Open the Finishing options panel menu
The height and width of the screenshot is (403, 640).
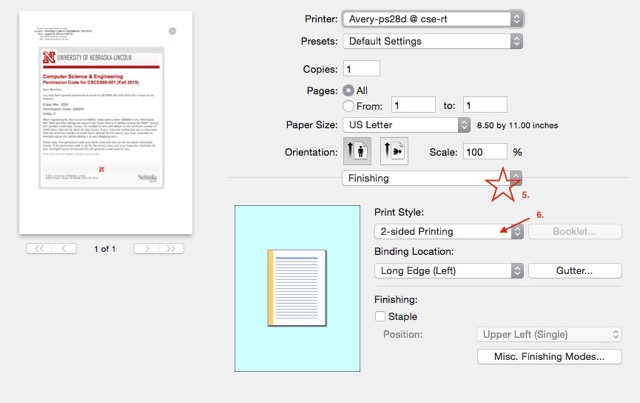click(432, 178)
